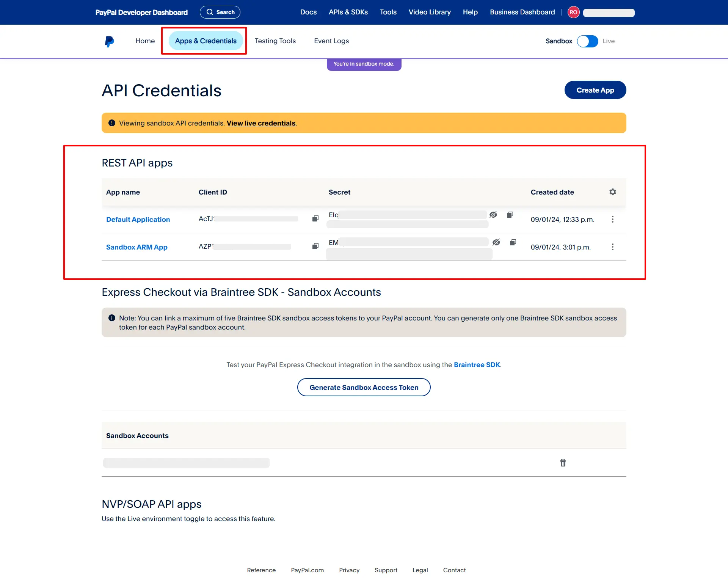This screenshot has width=728, height=581.
Task: Open the table settings gear icon
Action: [x=612, y=192]
